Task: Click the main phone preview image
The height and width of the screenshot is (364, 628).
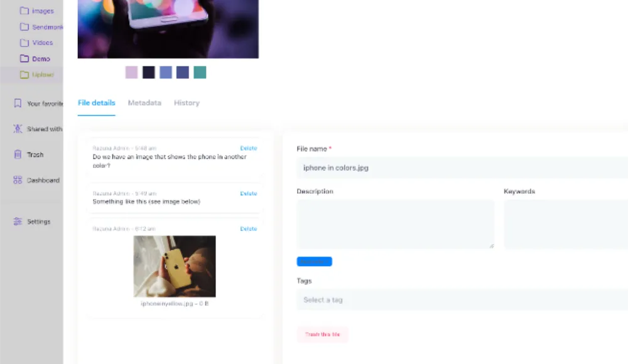Action: [168, 29]
